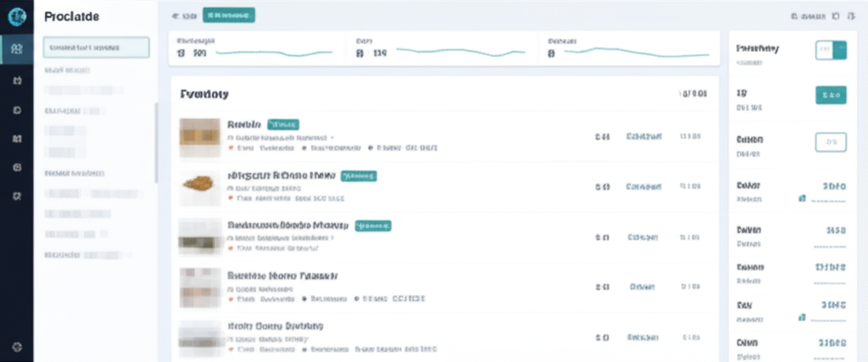This screenshot has width=868, height=362.
Task: Click the rightmost icon in top-right header
Action: pos(850,15)
